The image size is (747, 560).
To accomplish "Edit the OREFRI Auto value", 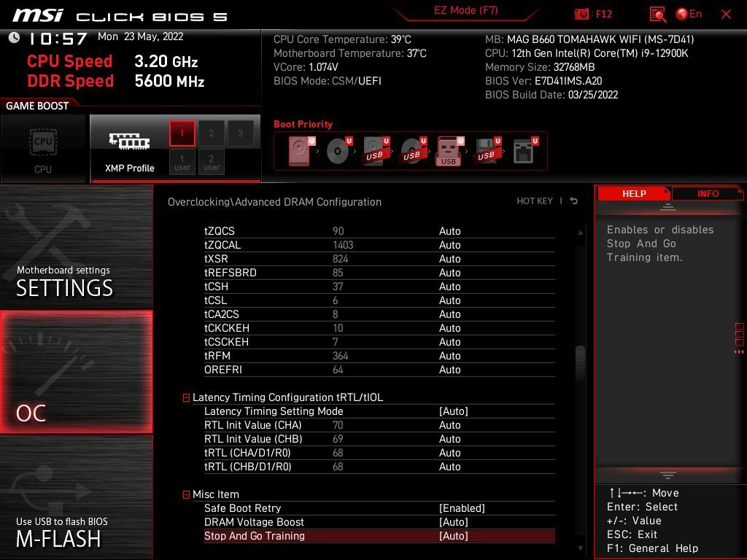I will coord(449,370).
